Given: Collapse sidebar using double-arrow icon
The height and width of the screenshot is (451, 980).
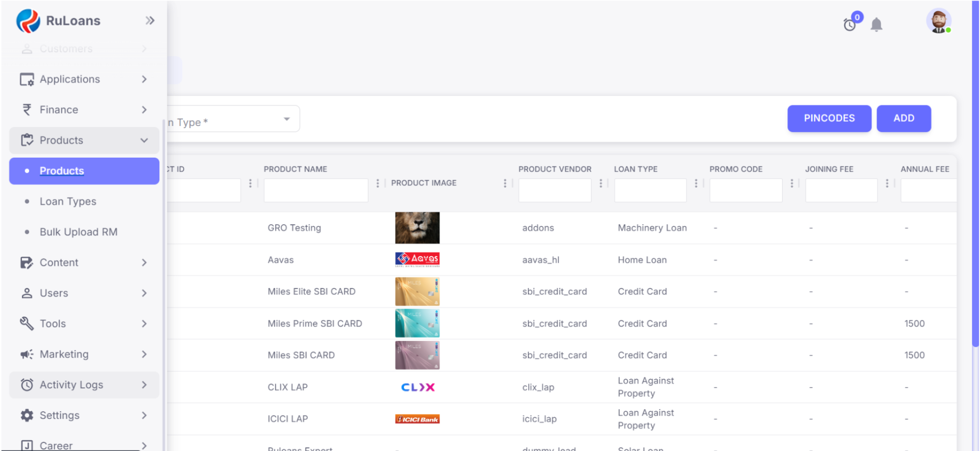Looking at the screenshot, I should point(150,20).
